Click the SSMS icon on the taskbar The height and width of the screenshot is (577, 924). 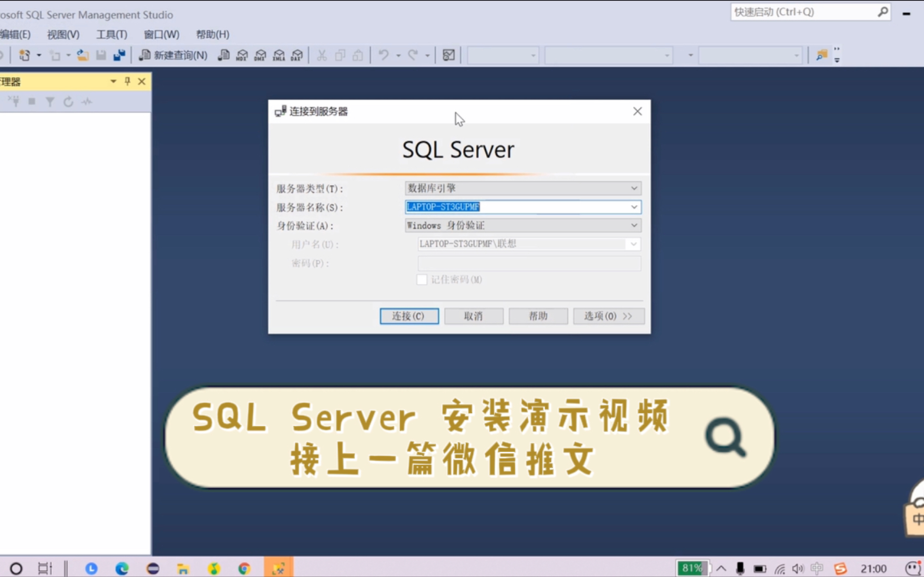coord(279,567)
